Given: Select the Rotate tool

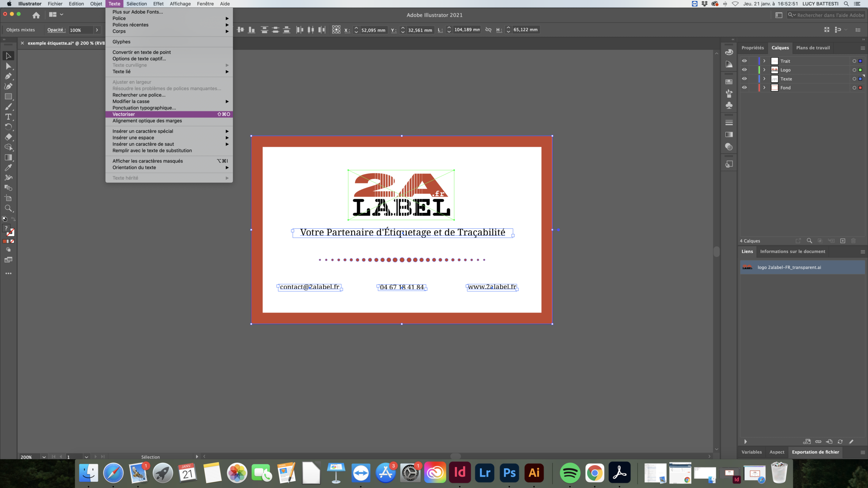Looking at the screenshot, I should click(x=8, y=127).
